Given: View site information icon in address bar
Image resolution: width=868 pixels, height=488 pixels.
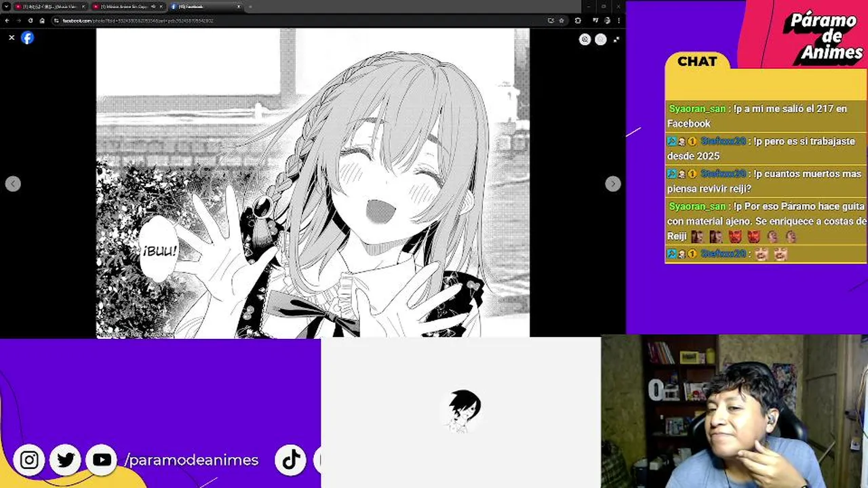Looking at the screenshot, I should [x=57, y=20].
